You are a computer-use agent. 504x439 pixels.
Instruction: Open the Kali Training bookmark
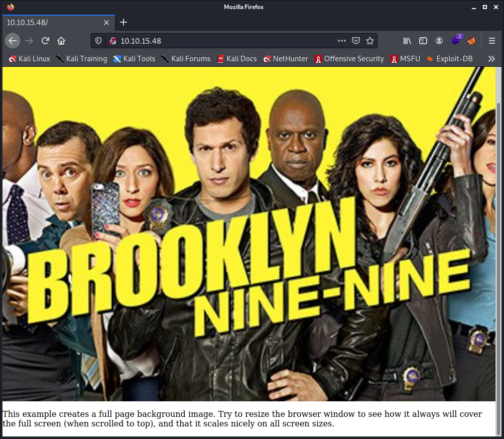click(x=82, y=59)
